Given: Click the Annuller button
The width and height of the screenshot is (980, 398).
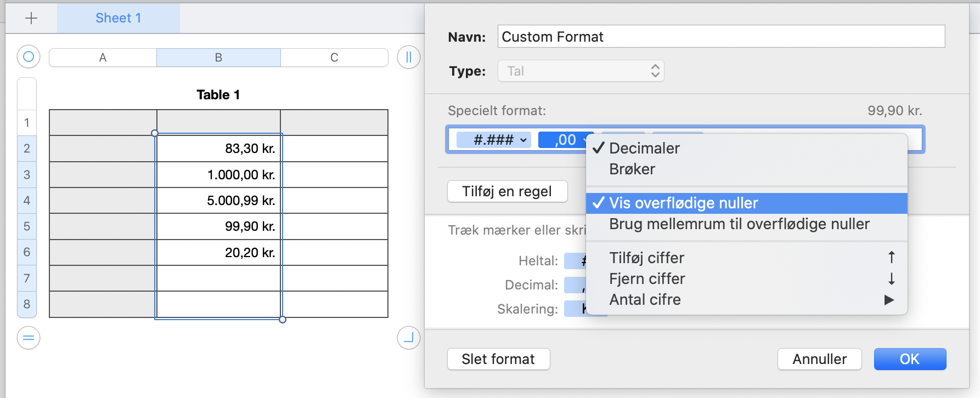Looking at the screenshot, I should click(819, 359).
